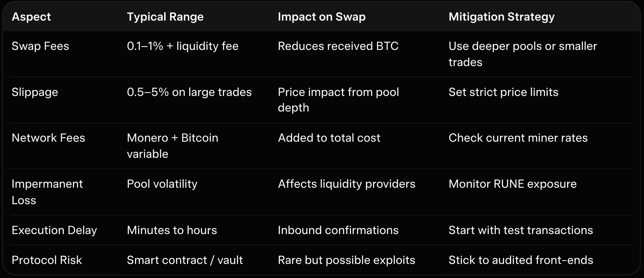Viewport: 644px width, 278px height.
Task: Click 'Use deeper pools or smaller trades' cell
Action: [522, 54]
